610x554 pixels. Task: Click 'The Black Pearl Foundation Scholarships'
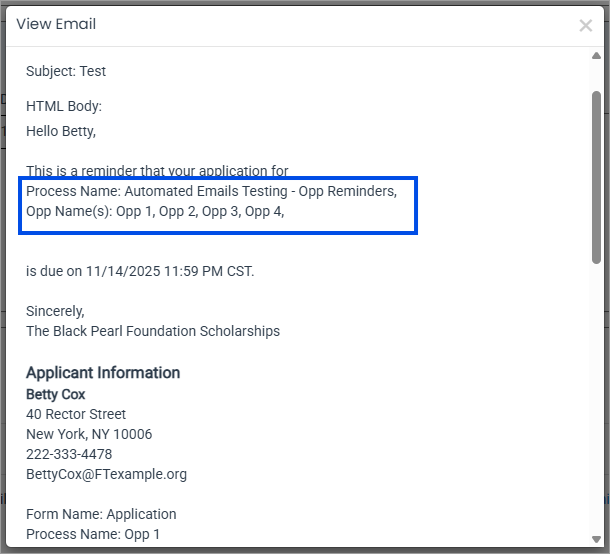coord(153,331)
